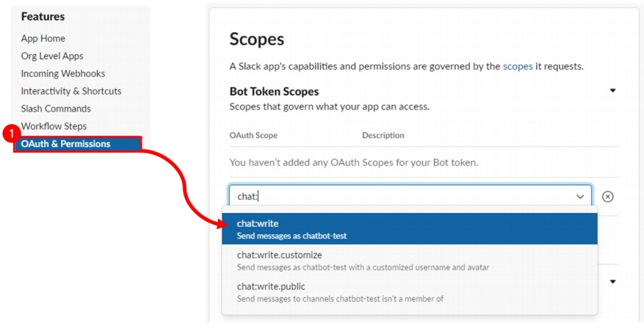
Task: Go to Org Level Apps
Action: pos(52,56)
